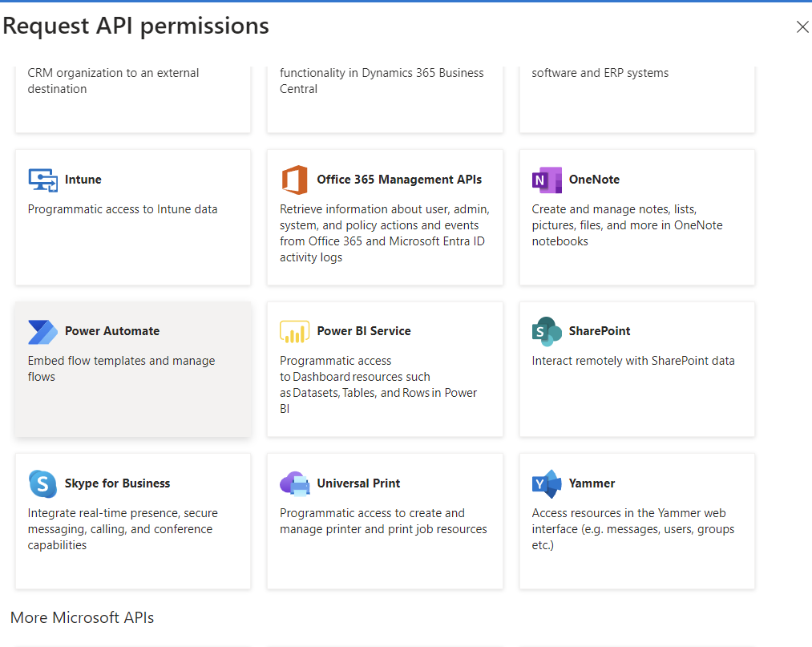The image size is (812, 647).
Task: Click the Universal Print cloud icon
Action: point(295,483)
